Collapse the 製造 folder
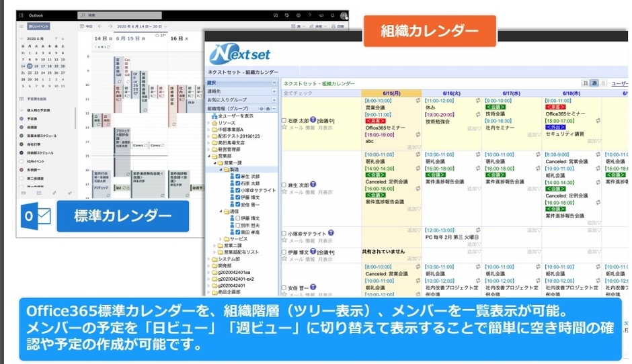Image resolution: width=632 pixels, height=364 pixels. [x=221, y=169]
